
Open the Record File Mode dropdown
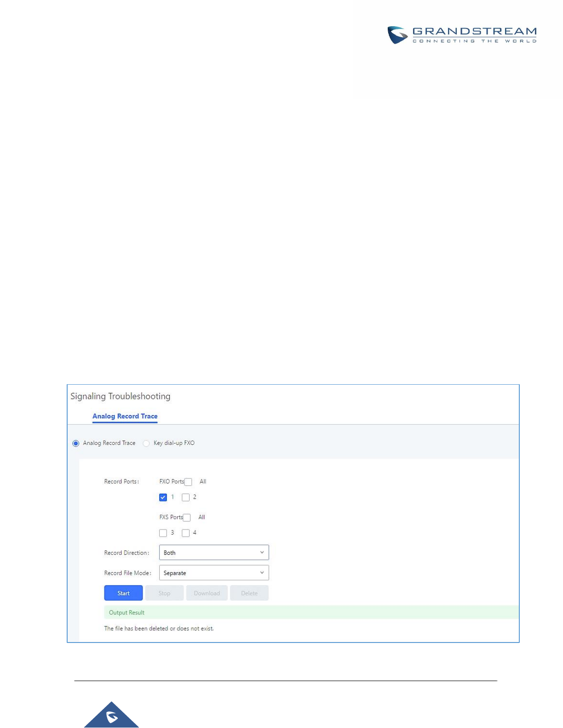point(214,573)
